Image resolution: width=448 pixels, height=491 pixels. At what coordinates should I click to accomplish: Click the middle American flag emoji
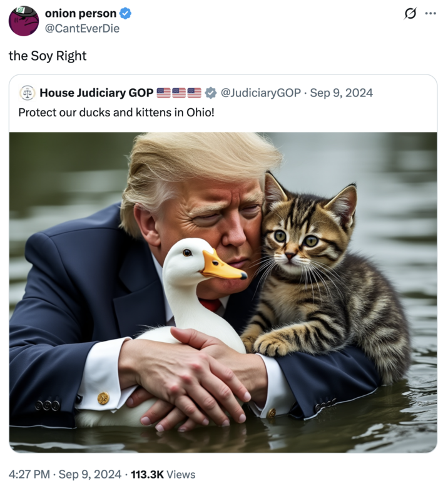(179, 93)
